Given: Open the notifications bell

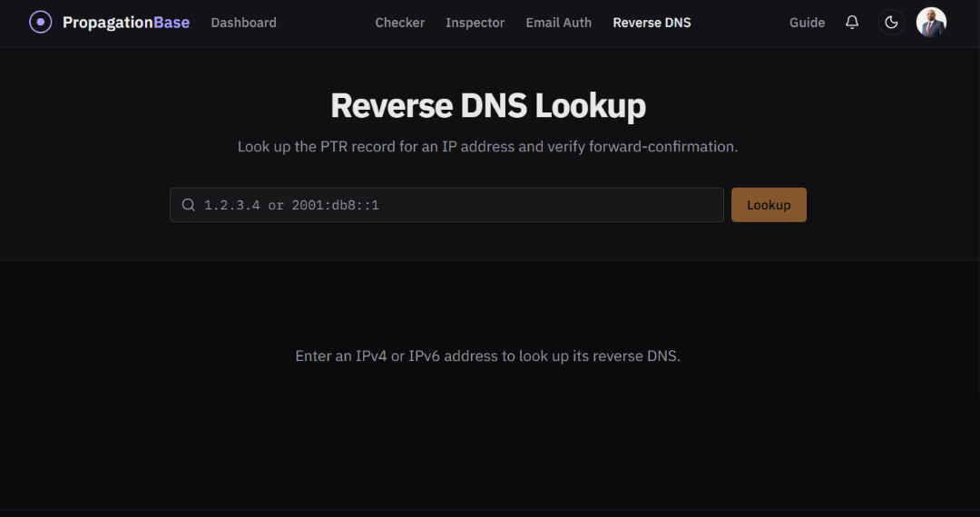Looking at the screenshot, I should point(852,23).
